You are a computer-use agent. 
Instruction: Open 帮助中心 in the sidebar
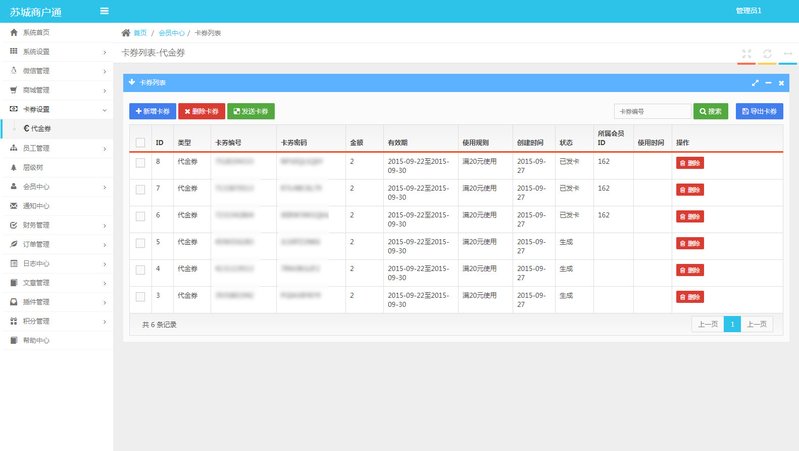[36, 340]
